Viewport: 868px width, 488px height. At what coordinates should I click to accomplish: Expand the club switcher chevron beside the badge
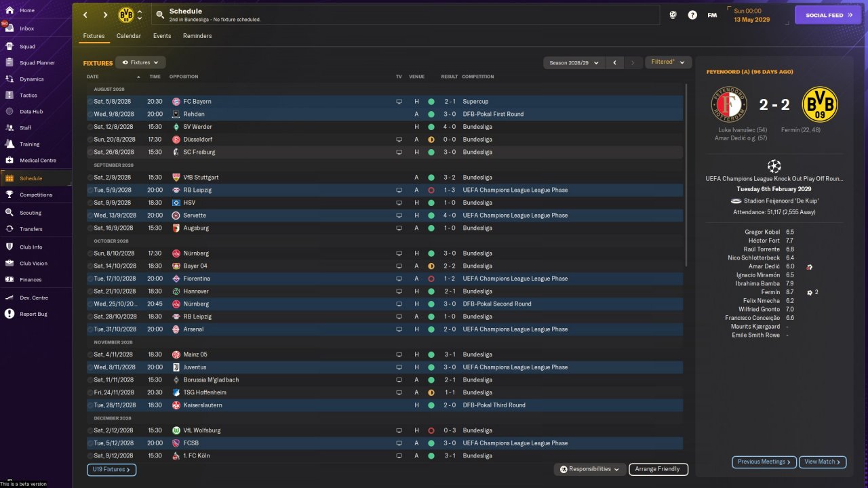[x=140, y=15]
